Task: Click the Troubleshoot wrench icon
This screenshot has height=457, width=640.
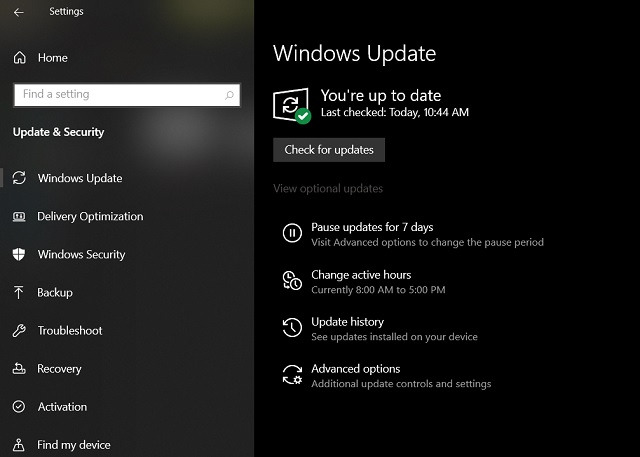Action: [19, 331]
